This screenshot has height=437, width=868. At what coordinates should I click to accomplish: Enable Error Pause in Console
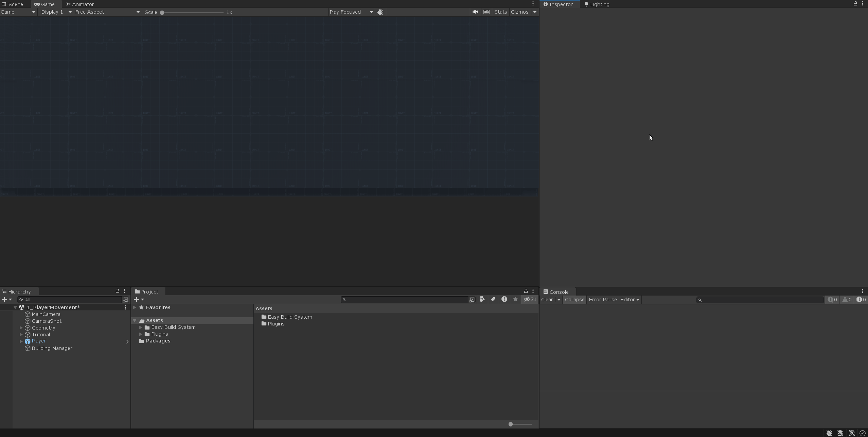pos(603,300)
